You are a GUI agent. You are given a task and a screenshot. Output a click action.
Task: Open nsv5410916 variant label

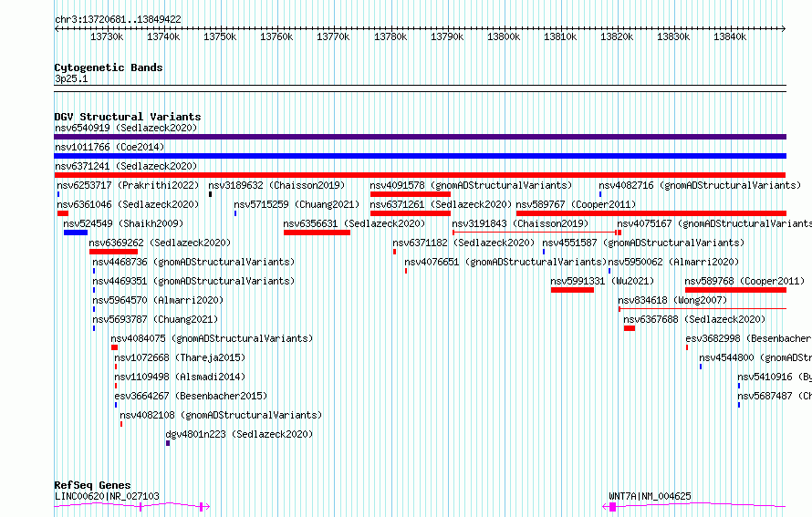[x=775, y=377]
